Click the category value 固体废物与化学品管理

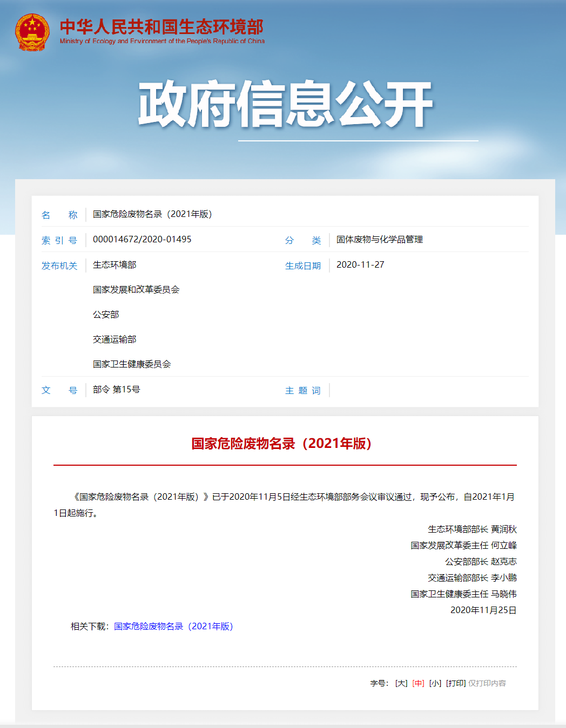pyautogui.click(x=380, y=239)
